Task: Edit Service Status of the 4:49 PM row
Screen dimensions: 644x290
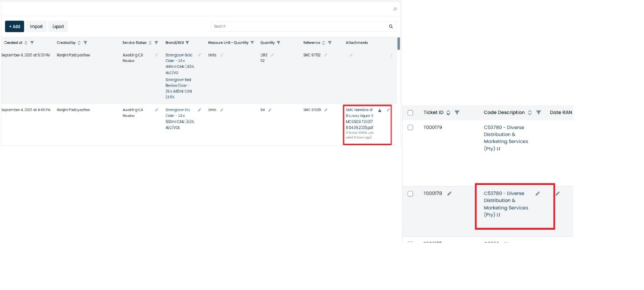Action: (156, 110)
